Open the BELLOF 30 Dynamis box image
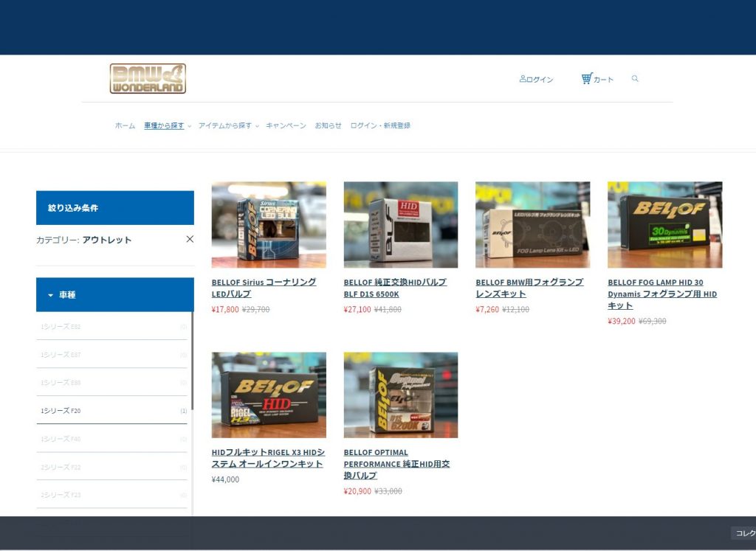 [x=665, y=224]
